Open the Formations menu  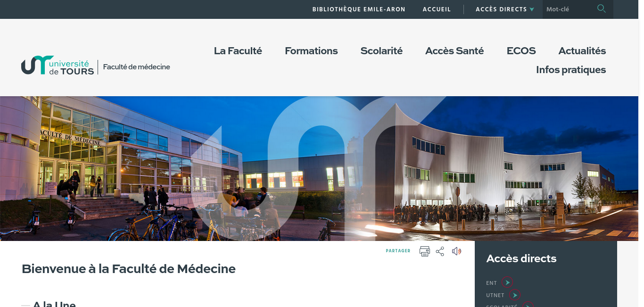tap(311, 50)
